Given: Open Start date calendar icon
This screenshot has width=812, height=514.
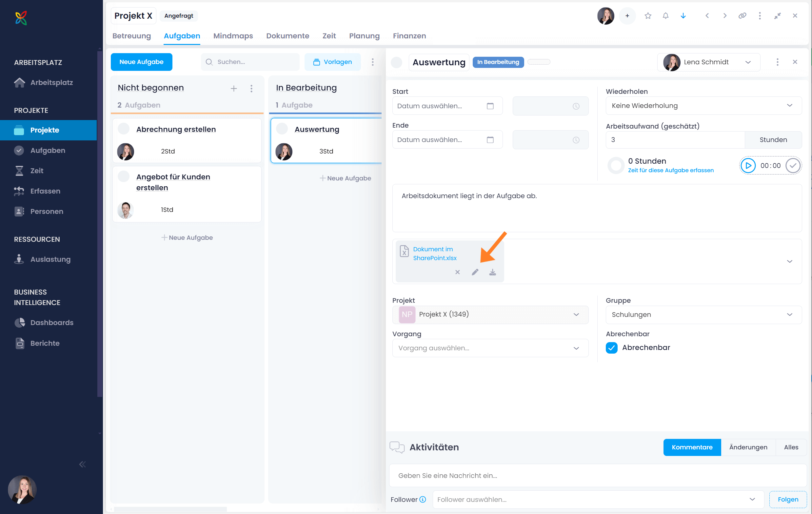Looking at the screenshot, I should coord(490,106).
